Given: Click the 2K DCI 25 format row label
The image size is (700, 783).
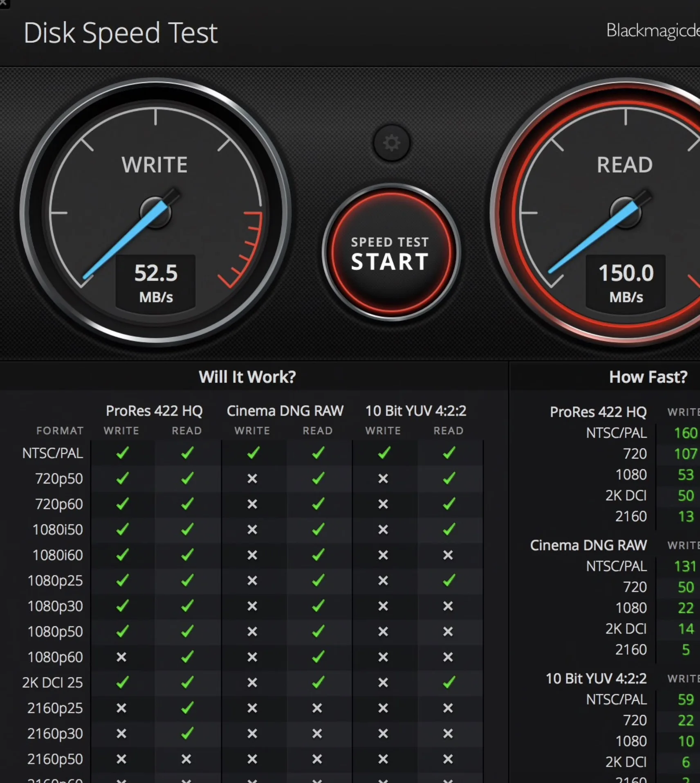Looking at the screenshot, I should [52, 683].
